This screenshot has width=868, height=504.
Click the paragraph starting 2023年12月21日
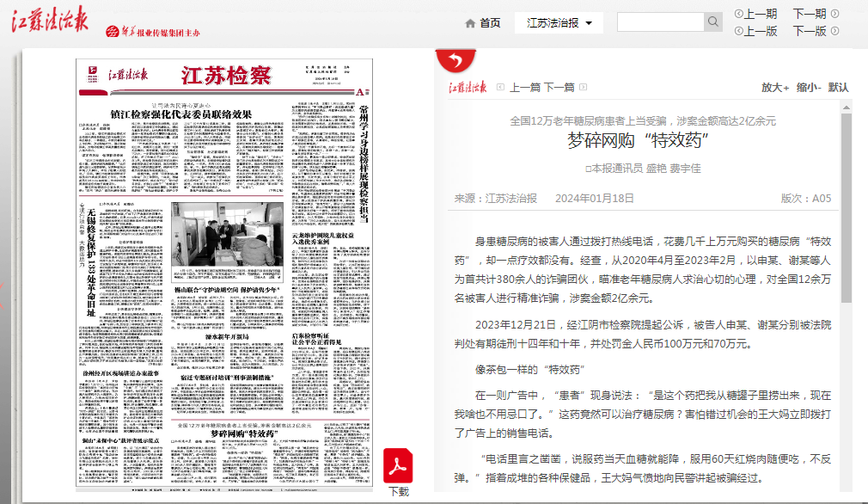(643, 334)
